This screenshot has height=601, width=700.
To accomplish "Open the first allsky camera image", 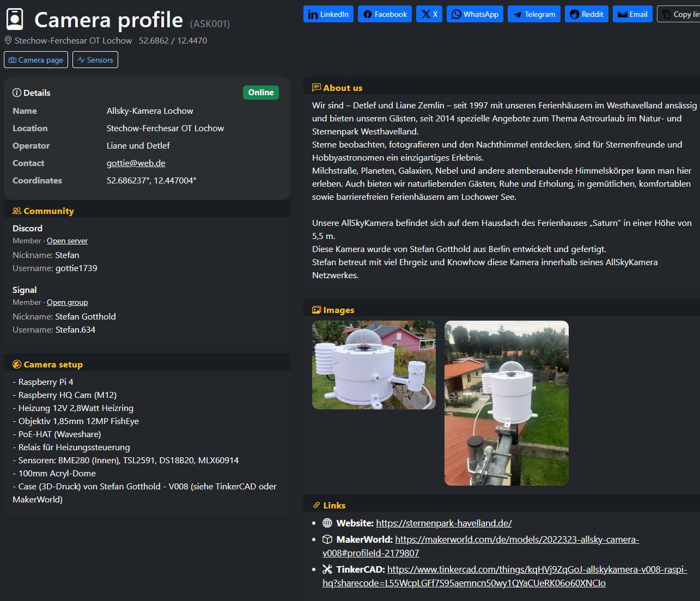I will pos(373,364).
